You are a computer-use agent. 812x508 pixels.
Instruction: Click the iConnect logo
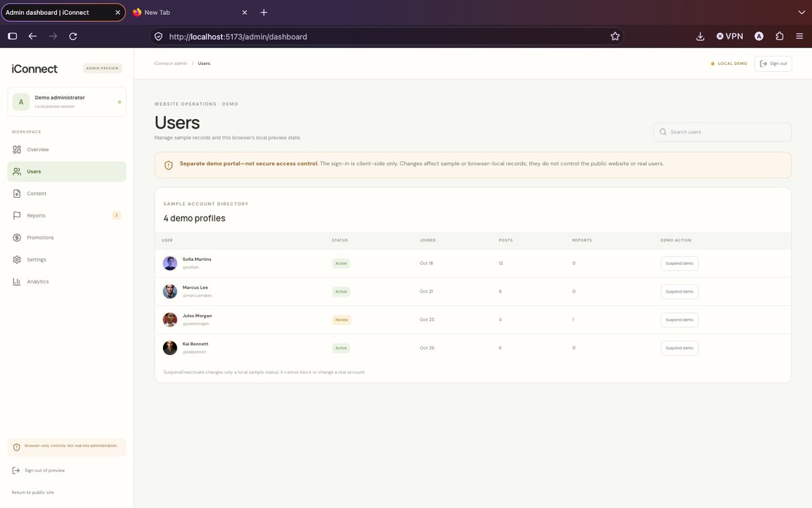pyautogui.click(x=35, y=68)
